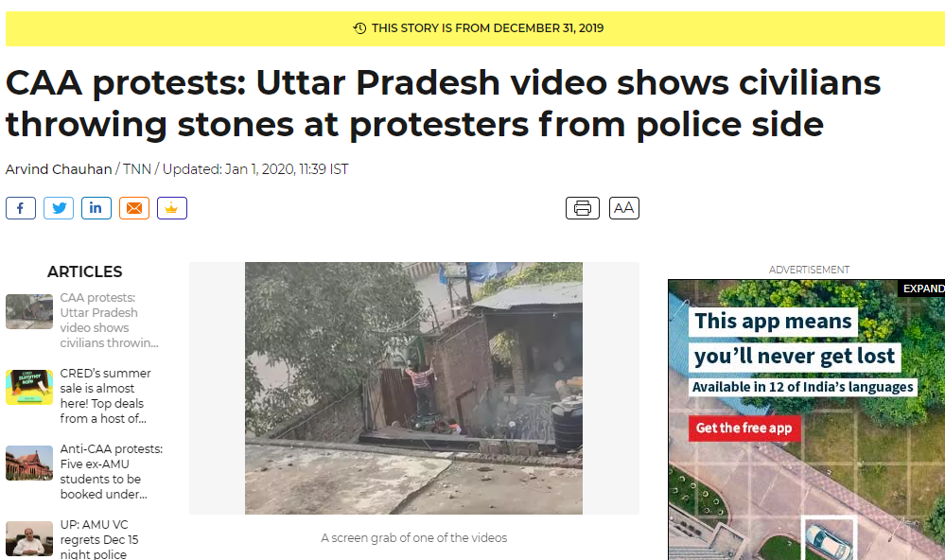Open author Arvind Chauhan's page
Viewport: 945px width, 560px height.
(x=59, y=169)
